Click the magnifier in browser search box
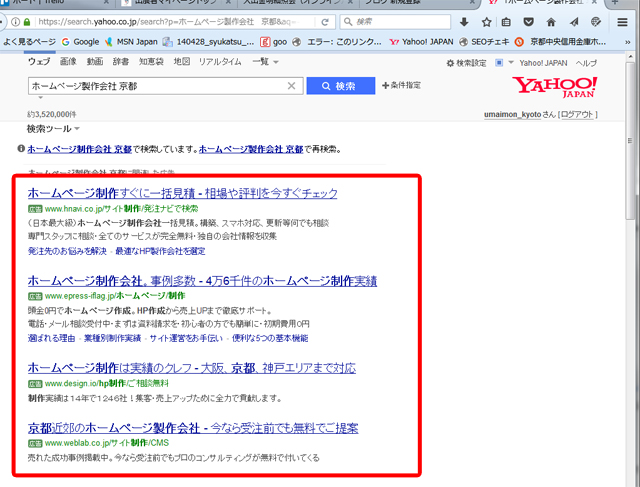Image resolution: width=640 pixels, height=487 pixels. (x=348, y=22)
